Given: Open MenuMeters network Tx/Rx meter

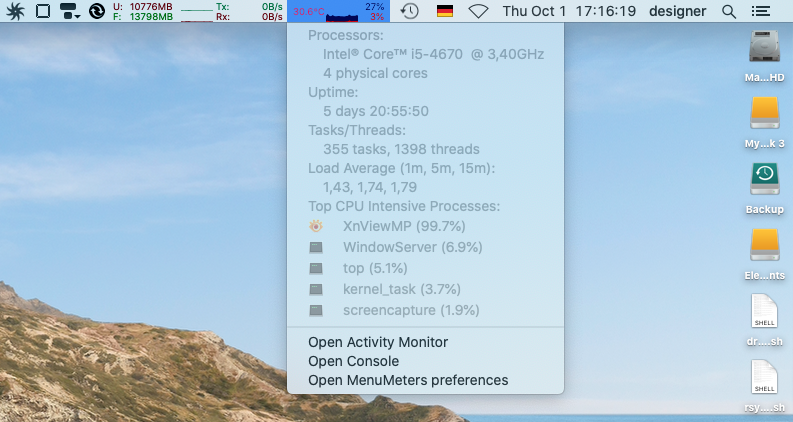Looking at the screenshot, I should [x=232, y=12].
